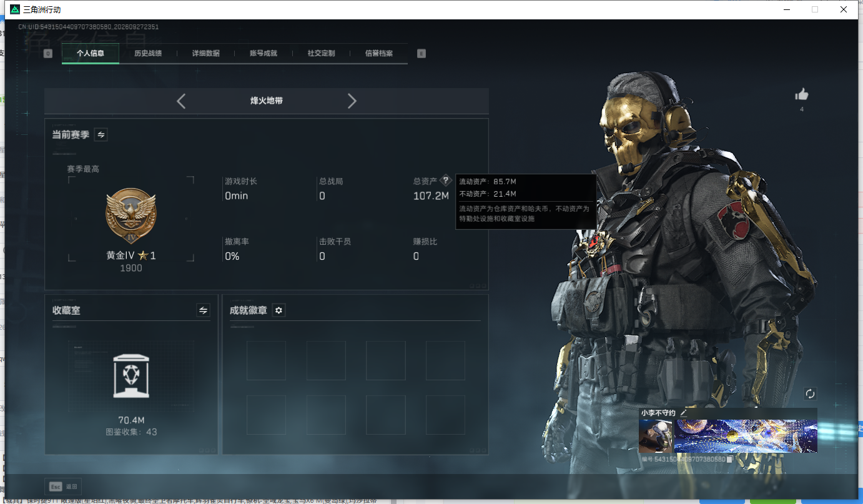Click the 图鉴收集: 43 text

click(131, 432)
